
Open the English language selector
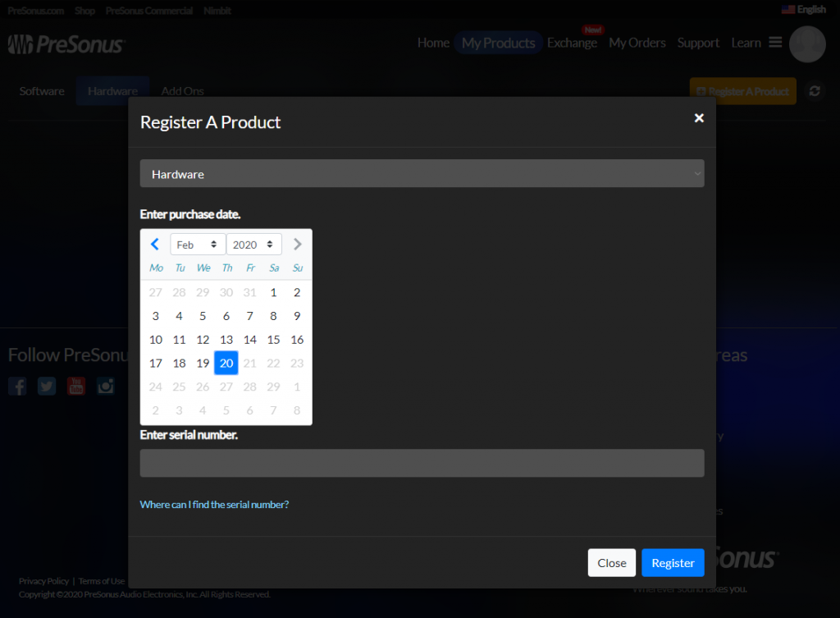[x=804, y=10]
